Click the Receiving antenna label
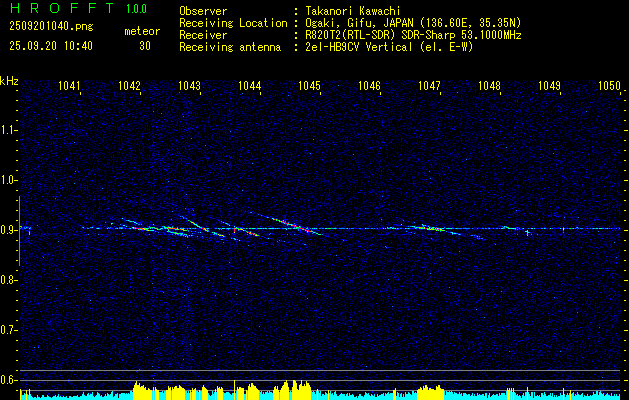This screenshot has width=629, height=400. point(230,47)
